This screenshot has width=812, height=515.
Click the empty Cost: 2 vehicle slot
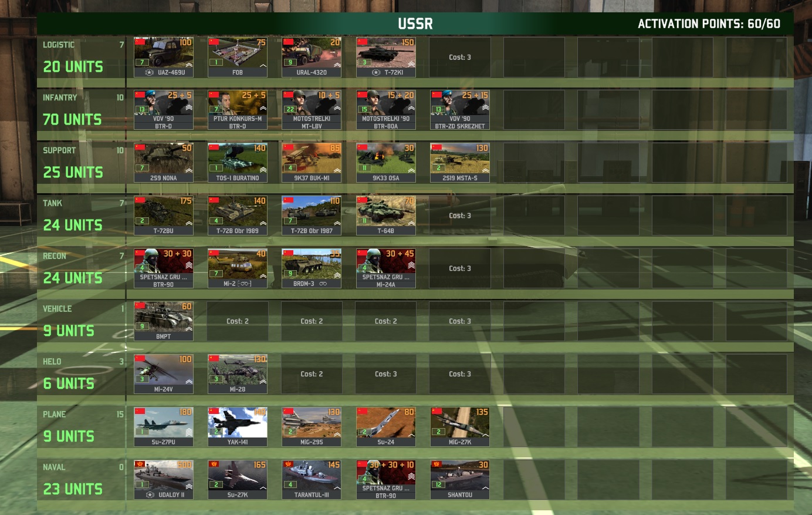coord(237,321)
